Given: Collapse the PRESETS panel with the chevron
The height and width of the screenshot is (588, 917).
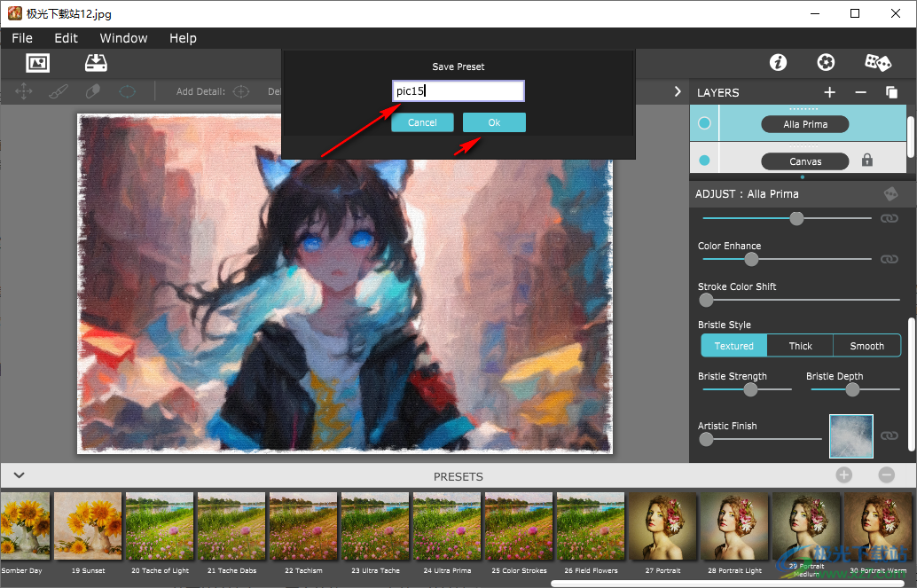Looking at the screenshot, I should pos(19,475).
